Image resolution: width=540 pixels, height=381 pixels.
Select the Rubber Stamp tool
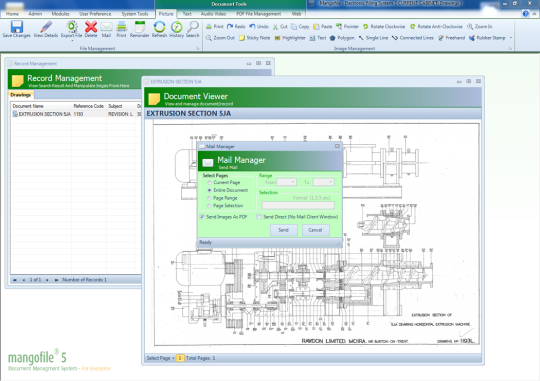487,38
